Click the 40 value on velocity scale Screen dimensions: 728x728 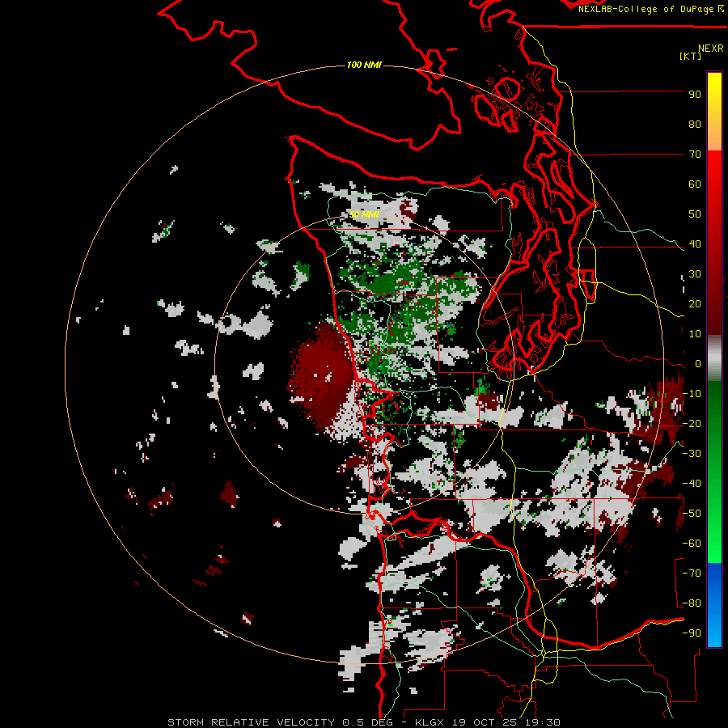(x=695, y=243)
